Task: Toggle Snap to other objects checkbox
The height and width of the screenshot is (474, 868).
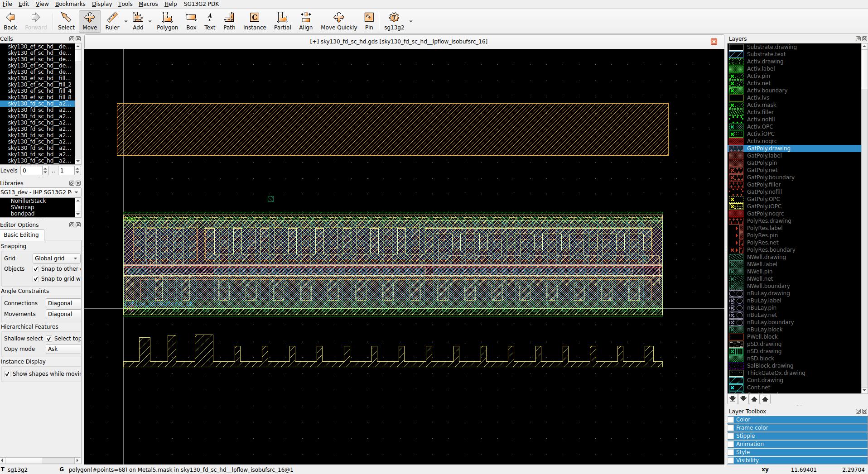Action: point(36,269)
